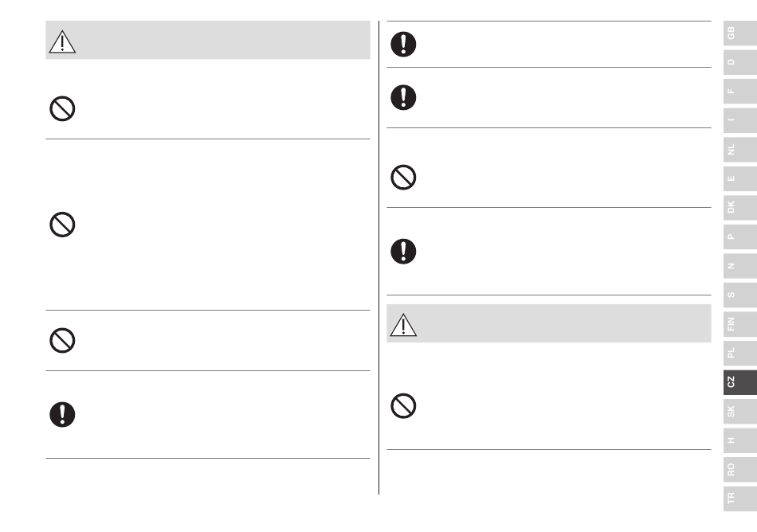Click exclamation circle just above right warning banner
Screen dimensions: 757x532
click(x=403, y=252)
